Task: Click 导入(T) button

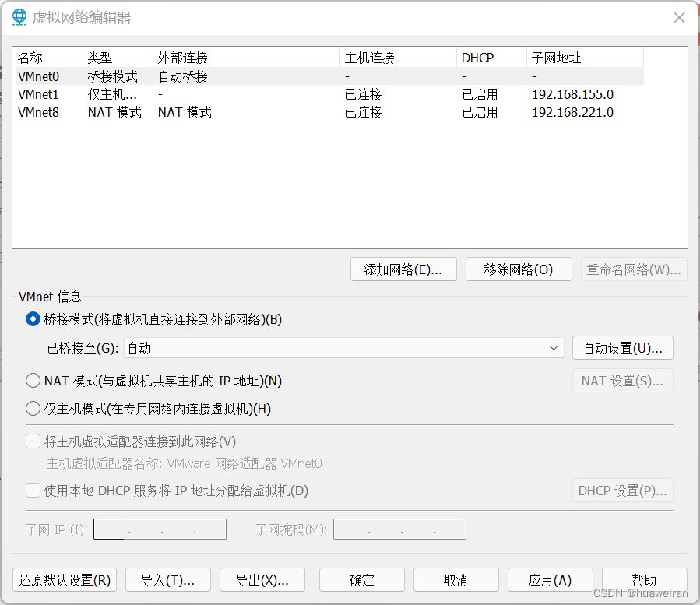Action: pyautogui.click(x=168, y=580)
